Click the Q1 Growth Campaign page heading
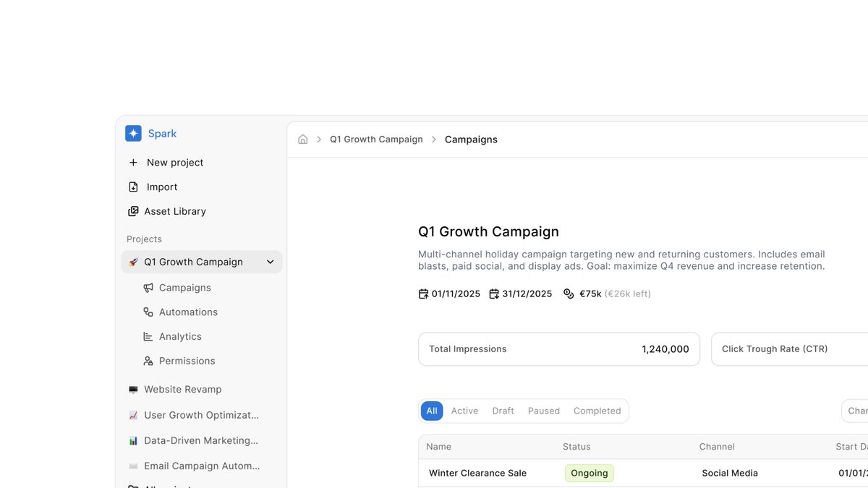Viewport: 868px width, 488px height. [x=488, y=232]
